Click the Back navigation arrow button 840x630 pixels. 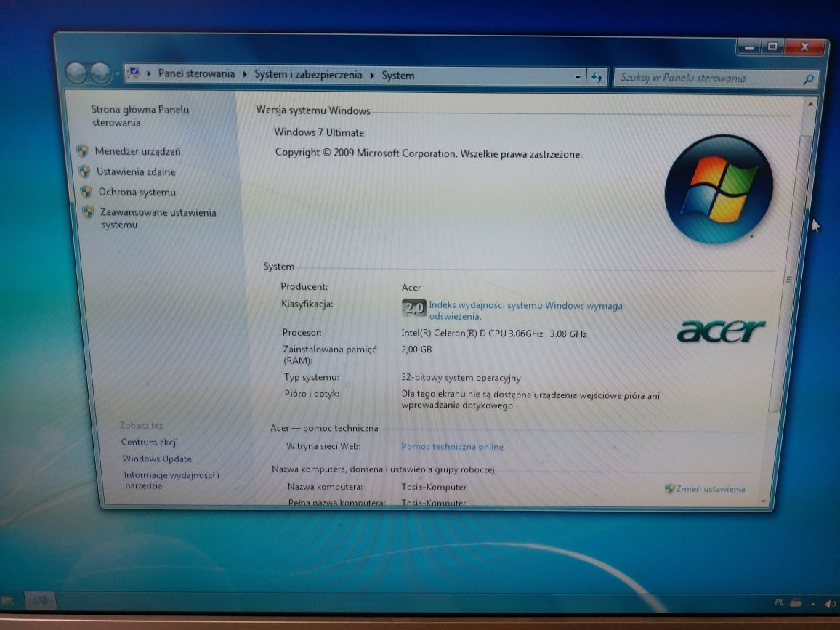click(x=76, y=73)
